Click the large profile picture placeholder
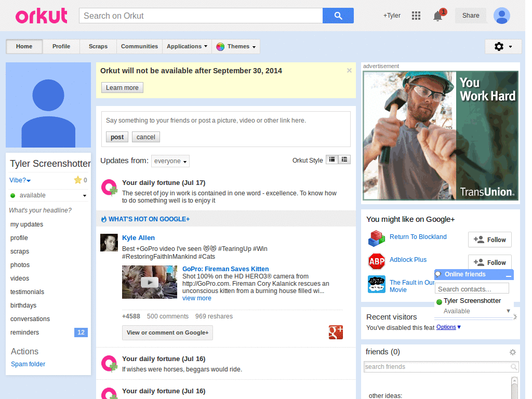The width and height of the screenshot is (532, 399). (48, 105)
